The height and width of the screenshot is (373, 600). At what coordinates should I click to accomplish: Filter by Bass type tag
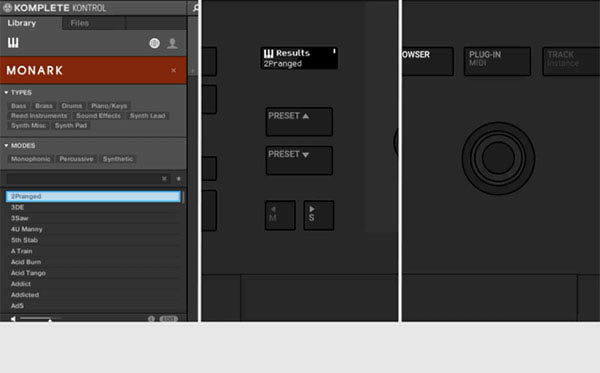[x=18, y=106]
